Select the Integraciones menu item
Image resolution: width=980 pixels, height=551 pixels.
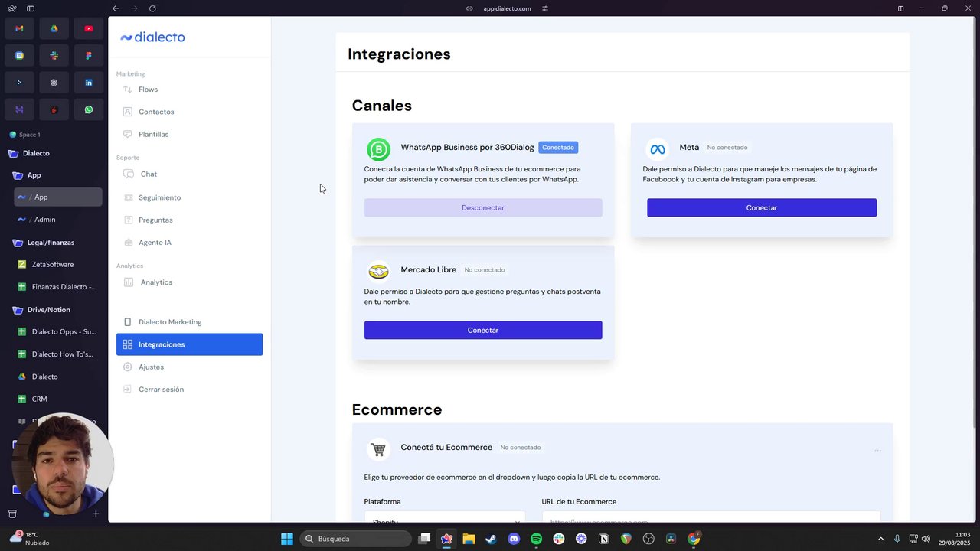tap(189, 344)
